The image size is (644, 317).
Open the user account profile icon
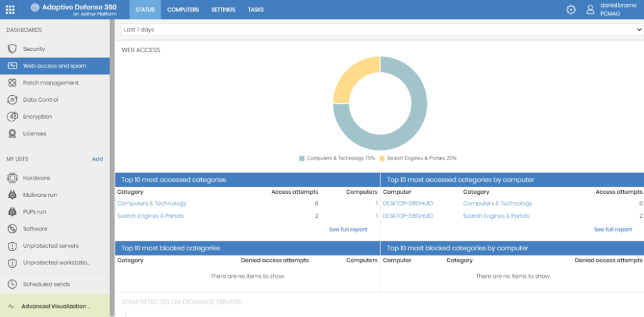tap(590, 10)
